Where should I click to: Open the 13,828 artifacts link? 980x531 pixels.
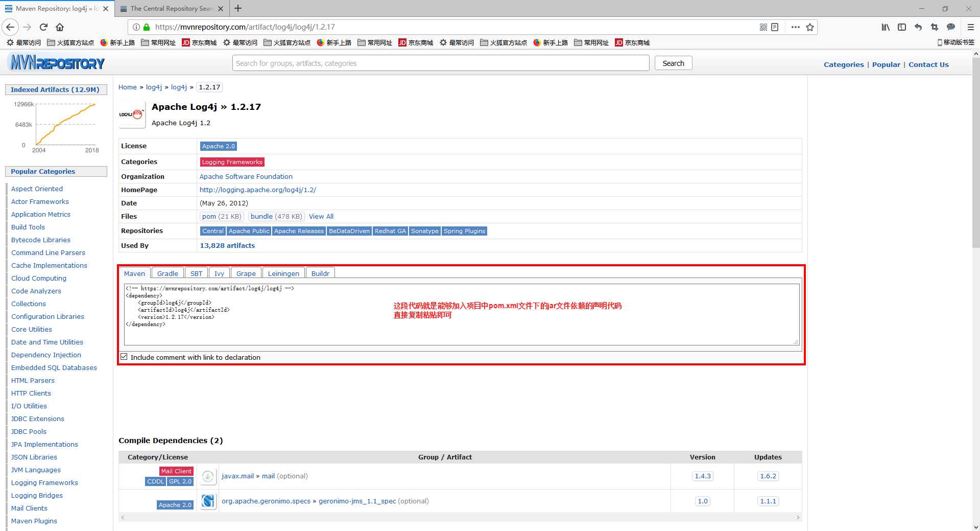pyautogui.click(x=227, y=245)
